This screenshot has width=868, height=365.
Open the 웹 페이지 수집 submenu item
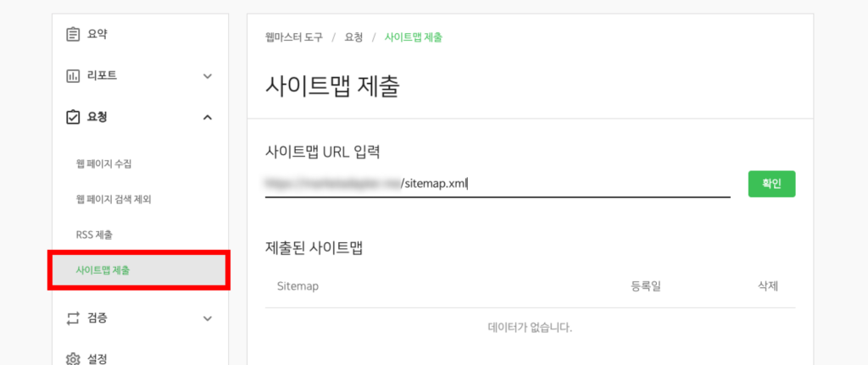(103, 163)
